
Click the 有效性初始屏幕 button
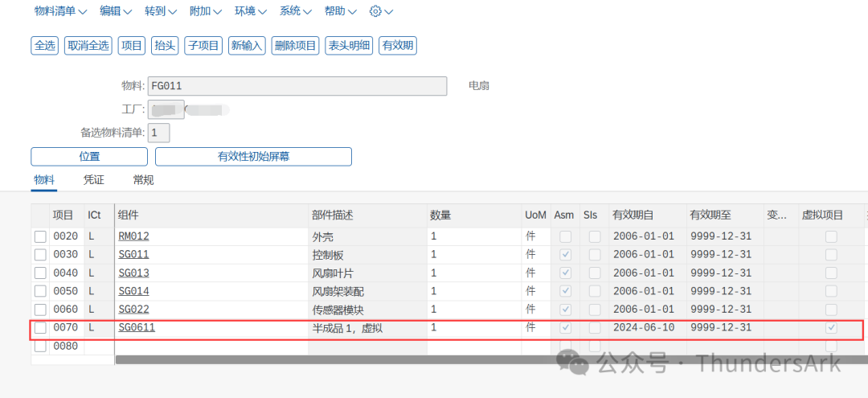(x=253, y=157)
